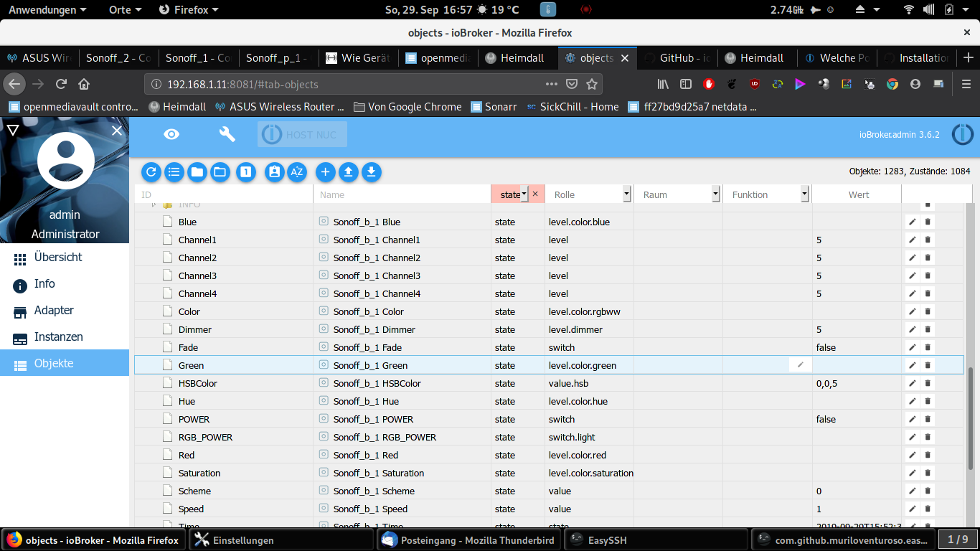
Task: Toggle the list view mode button
Action: [x=174, y=171]
